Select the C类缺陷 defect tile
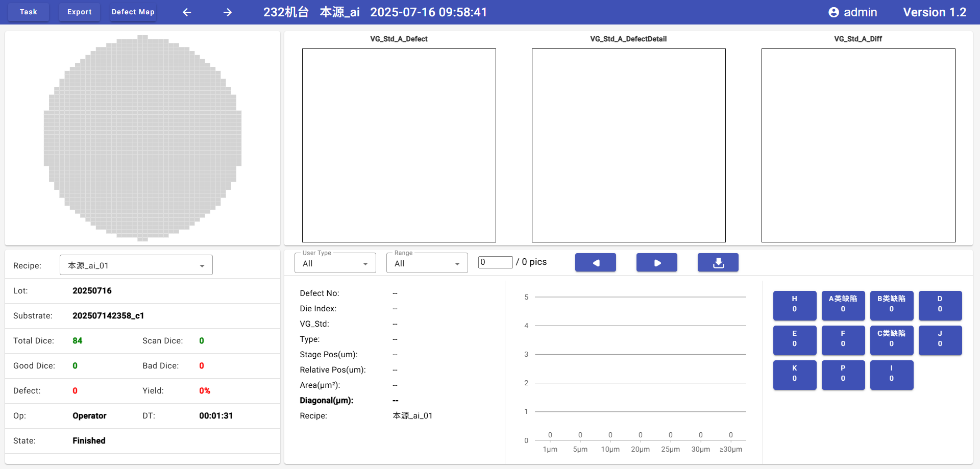Screen dimensions: 980x469 (x=891, y=339)
